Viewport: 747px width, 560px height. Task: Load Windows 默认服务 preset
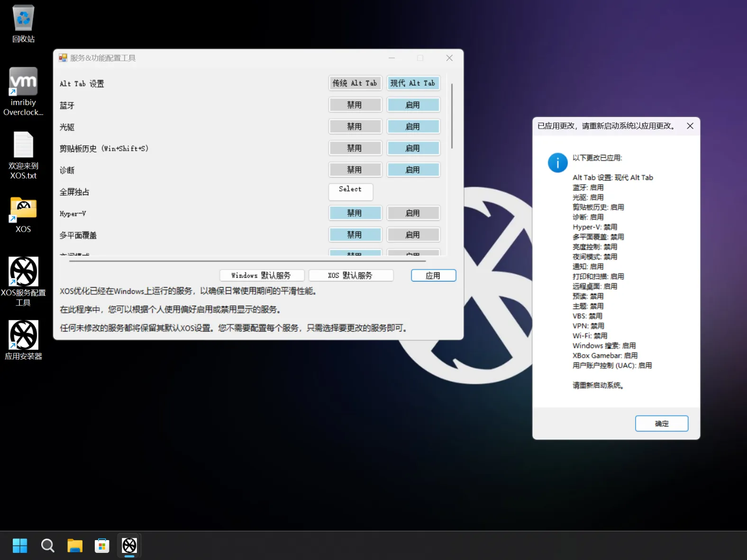tap(262, 275)
